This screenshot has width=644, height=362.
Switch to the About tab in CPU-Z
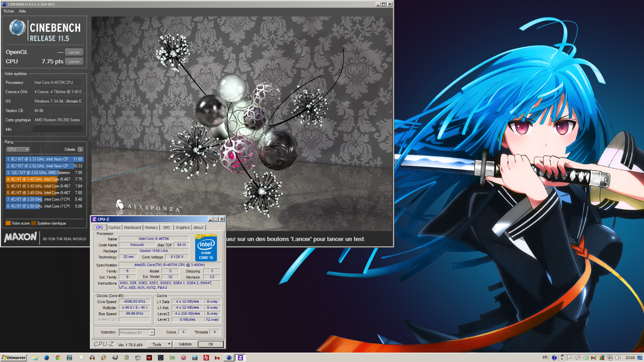199,227
